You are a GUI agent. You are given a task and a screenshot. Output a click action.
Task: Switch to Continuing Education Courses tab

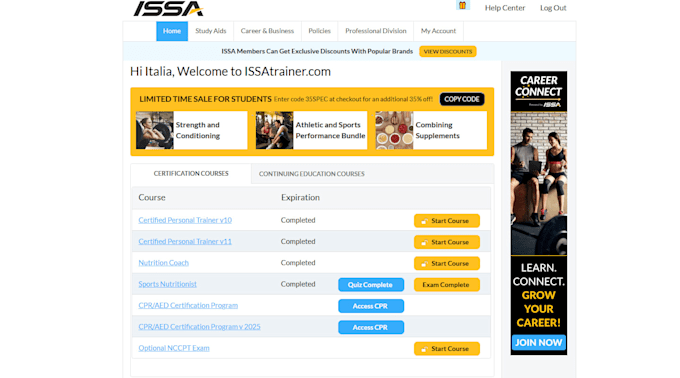pos(311,174)
